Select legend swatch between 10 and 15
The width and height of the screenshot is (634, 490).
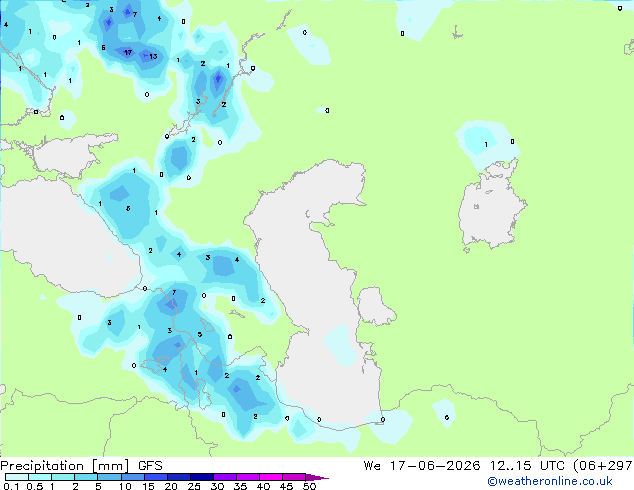pos(132,477)
